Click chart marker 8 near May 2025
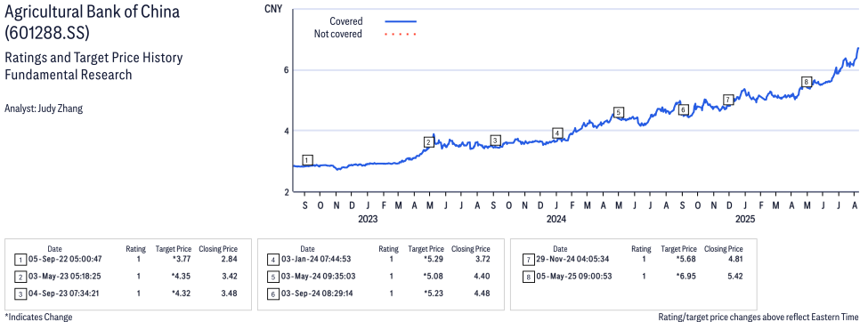Viewport: 868px width, 322px height. click(x=806, y=82)
